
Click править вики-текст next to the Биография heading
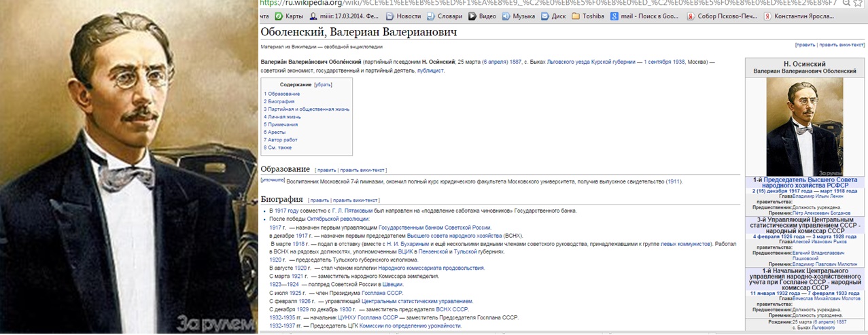(355, 200)
